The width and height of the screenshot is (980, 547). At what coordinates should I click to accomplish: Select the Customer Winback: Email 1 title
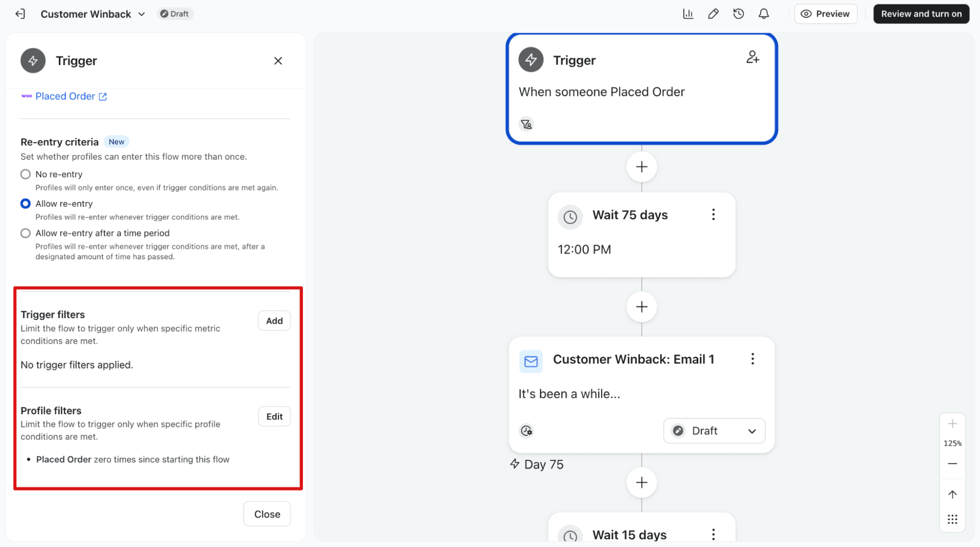(x=633, y=359)
